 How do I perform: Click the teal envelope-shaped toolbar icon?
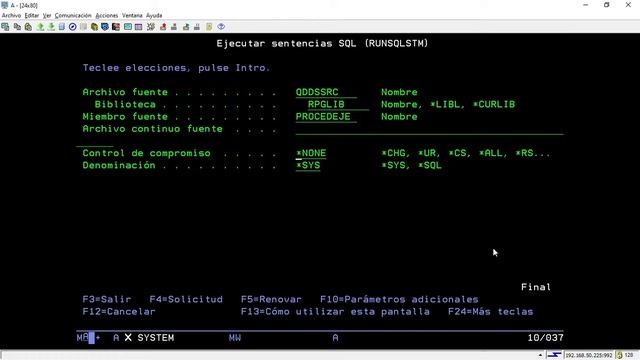coord(128,27)
